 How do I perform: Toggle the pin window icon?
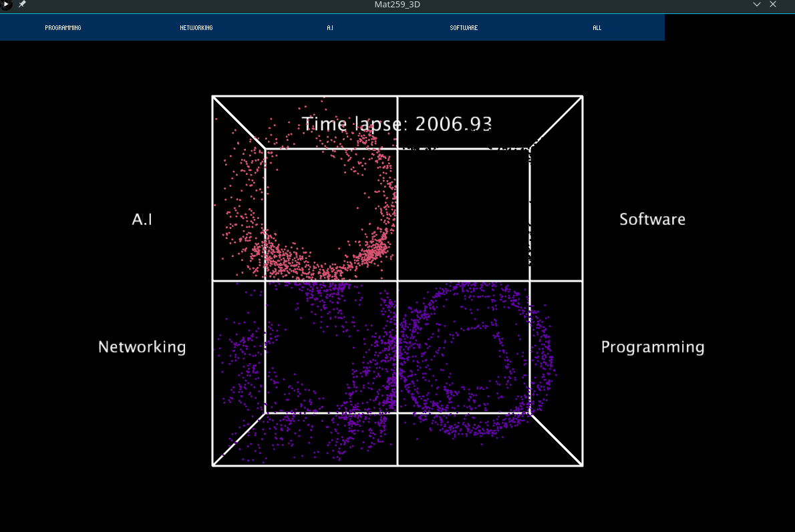tap(22, 5)
